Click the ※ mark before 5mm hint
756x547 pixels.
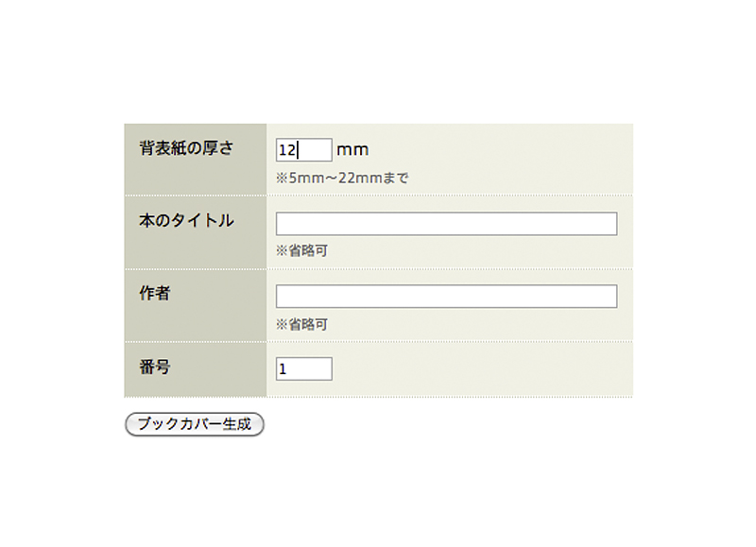click(x=282, y=179)
